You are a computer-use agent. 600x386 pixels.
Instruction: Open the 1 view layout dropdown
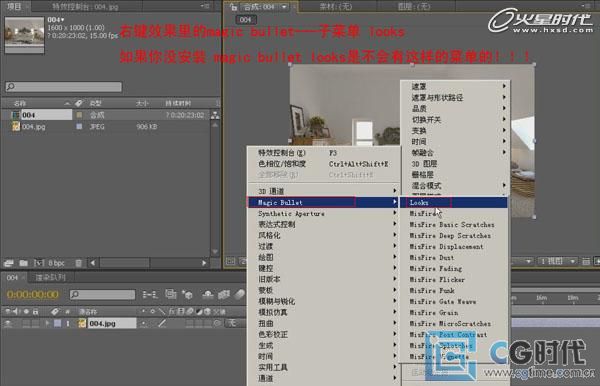pos(558,261)
